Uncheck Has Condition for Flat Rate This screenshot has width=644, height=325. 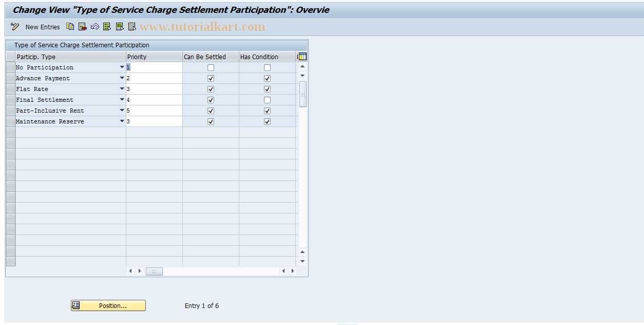point(267,89)
